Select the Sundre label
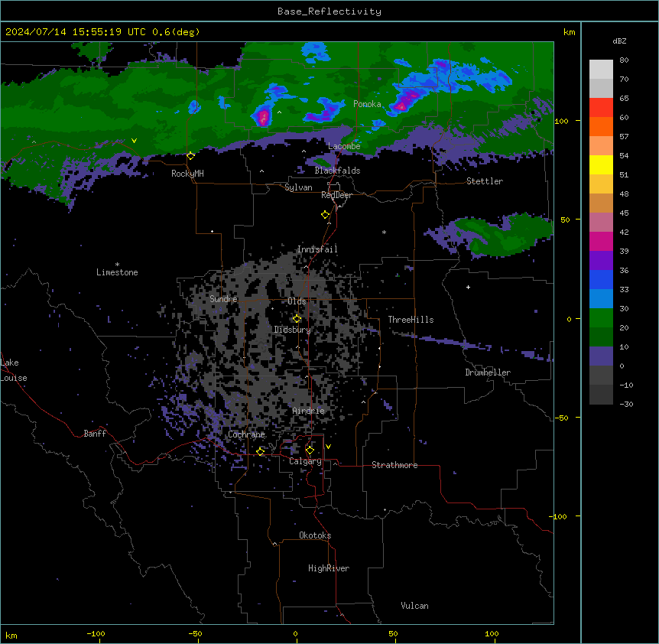Screen dimensions: 659x644 223,299
